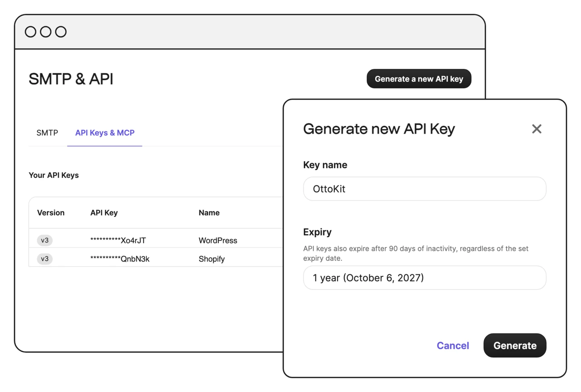Click Generate a new API key button
The height and width of the screenshot is (392, 581).
(419, 79)
